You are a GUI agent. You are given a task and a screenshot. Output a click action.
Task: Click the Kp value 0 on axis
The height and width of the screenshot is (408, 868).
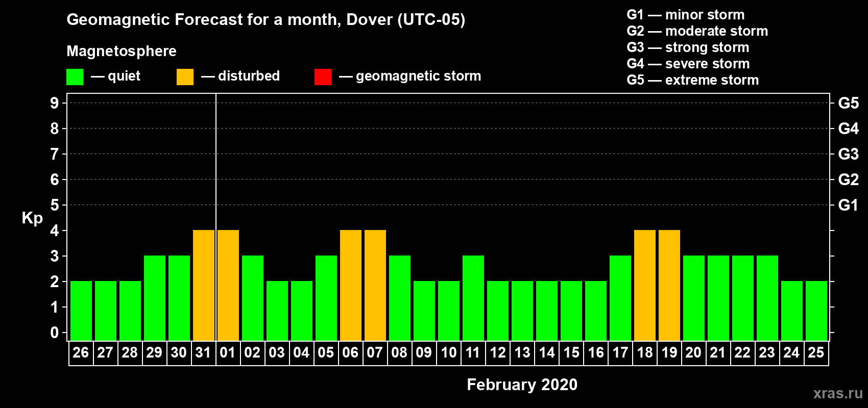[55, 333]
